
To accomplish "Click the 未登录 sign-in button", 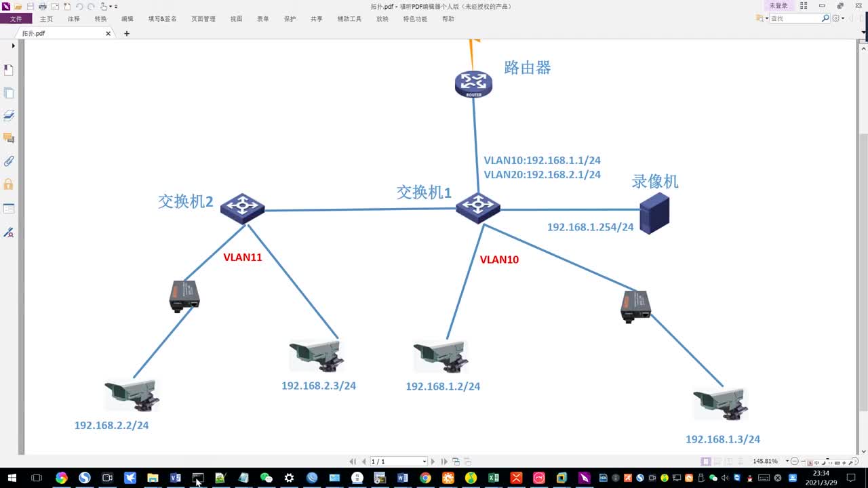I will coord(778,5).
